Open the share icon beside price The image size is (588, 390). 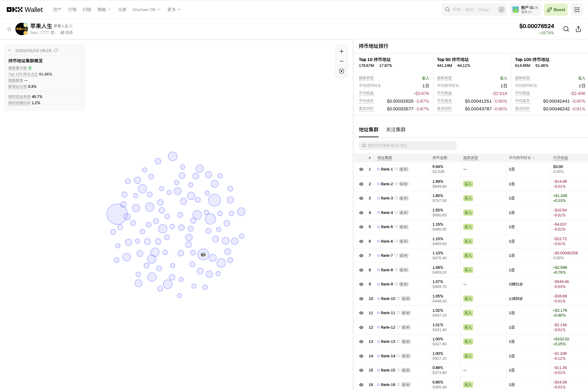578,29
